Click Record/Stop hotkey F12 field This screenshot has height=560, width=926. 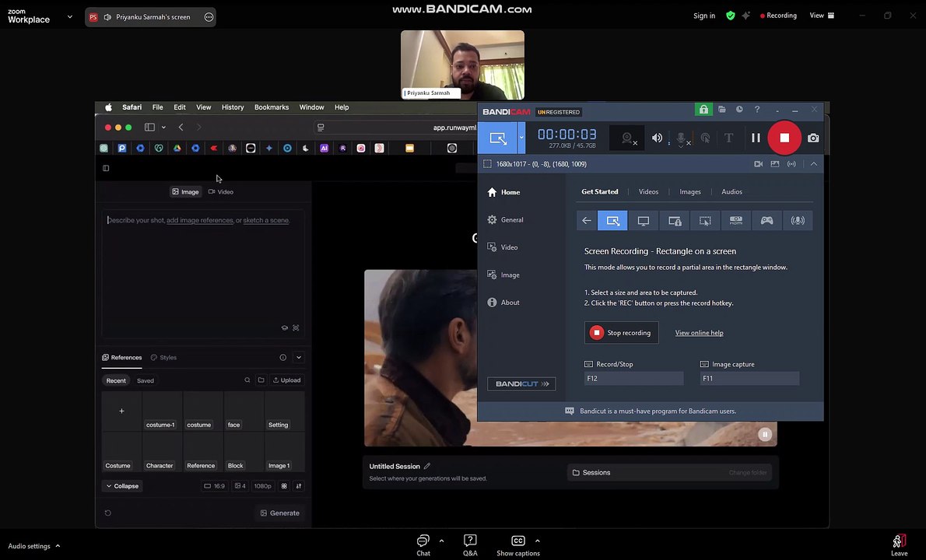[633, 378]
